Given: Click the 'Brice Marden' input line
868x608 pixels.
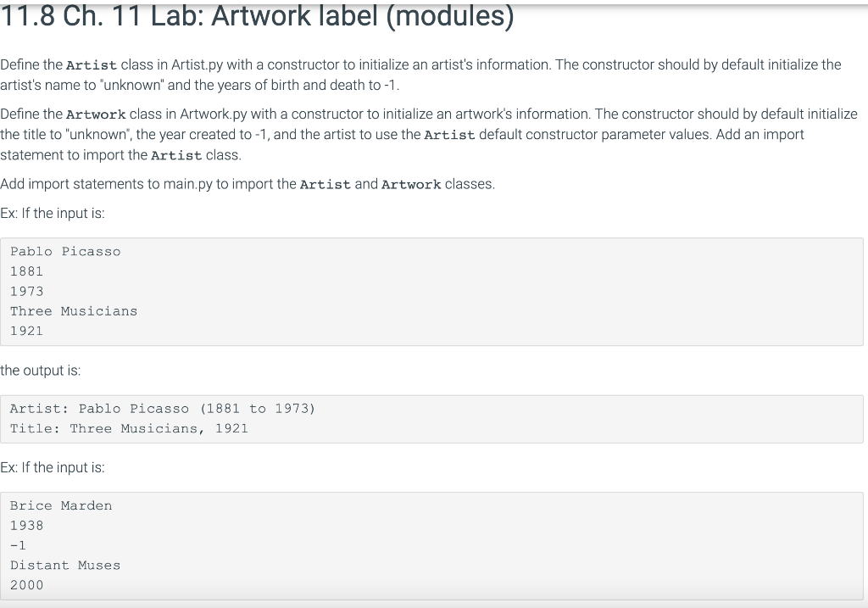Looking at the screenshot, I should 61,505.
